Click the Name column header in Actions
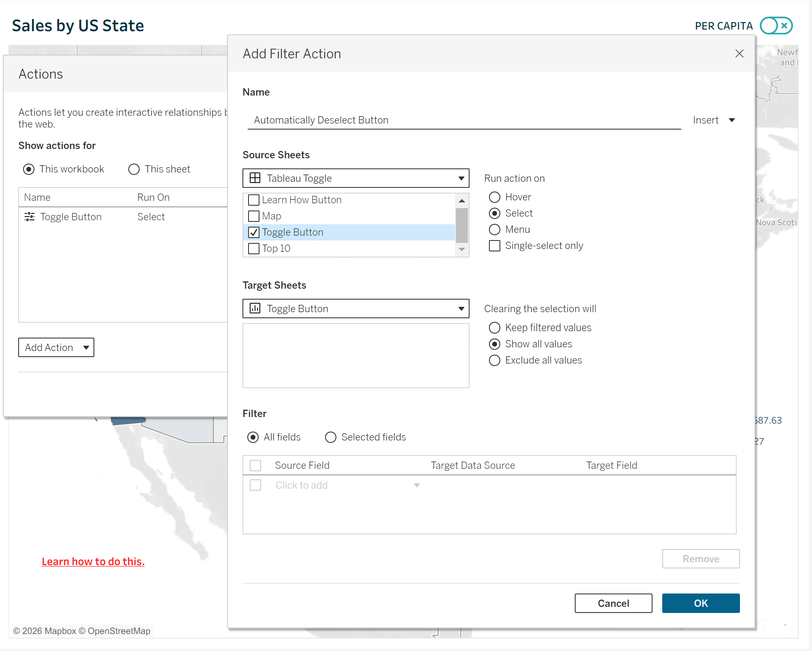Screen dimensions: 812x651 pyautogui.click(x=37, y=198)
